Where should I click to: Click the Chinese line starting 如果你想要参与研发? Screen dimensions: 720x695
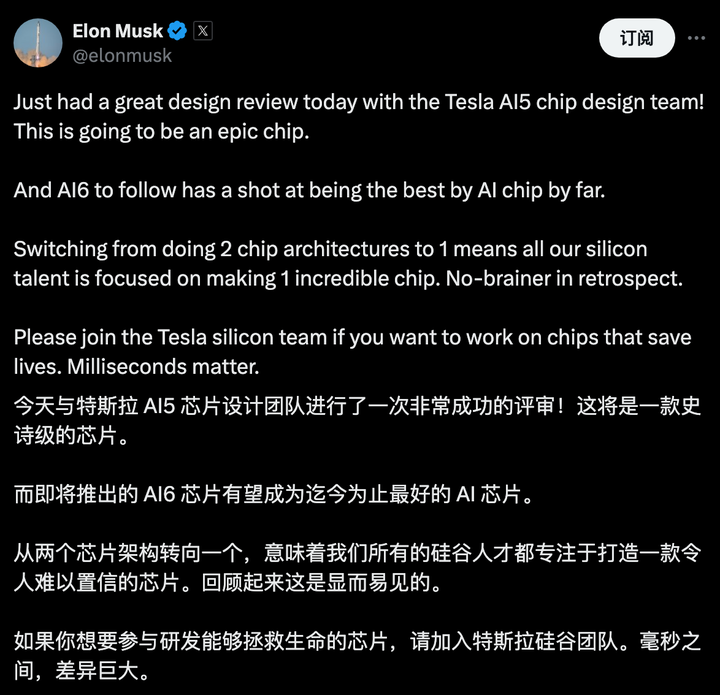coord(357,641)
